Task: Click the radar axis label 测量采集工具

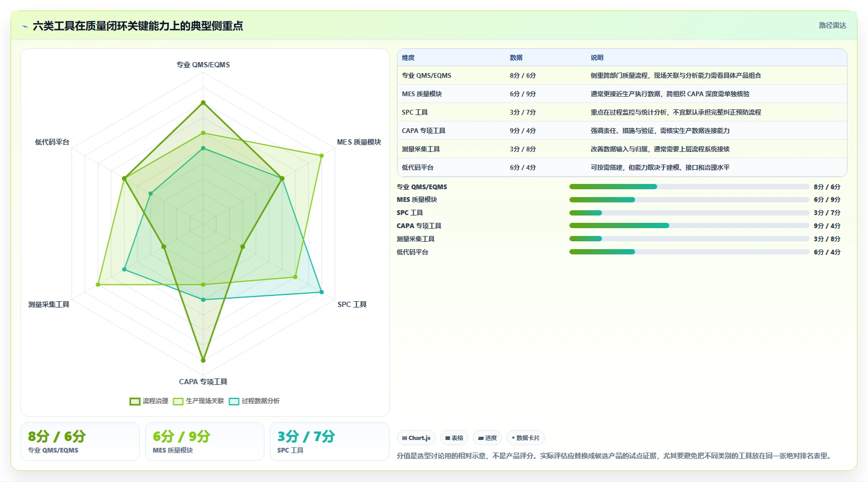Action: [49, 304]
